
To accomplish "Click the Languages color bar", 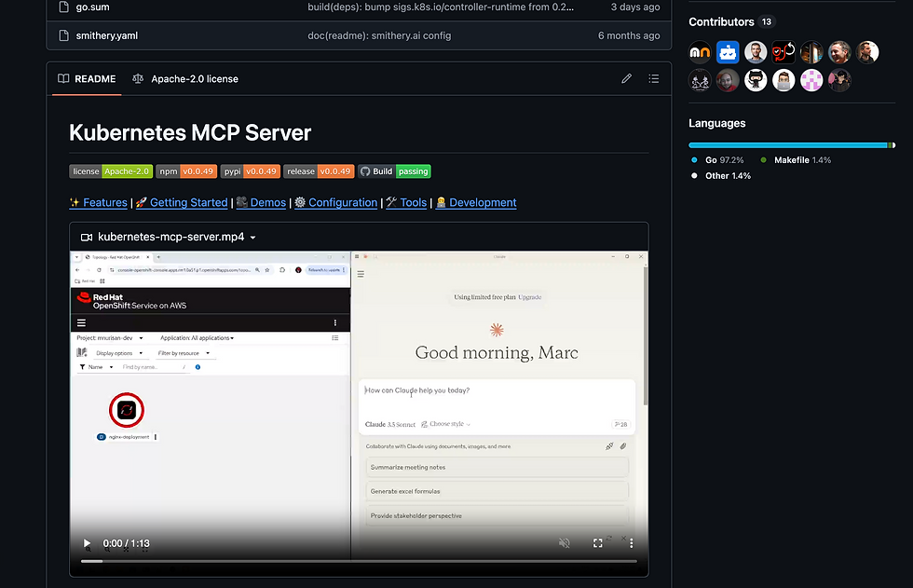I will tap(792, 145).
